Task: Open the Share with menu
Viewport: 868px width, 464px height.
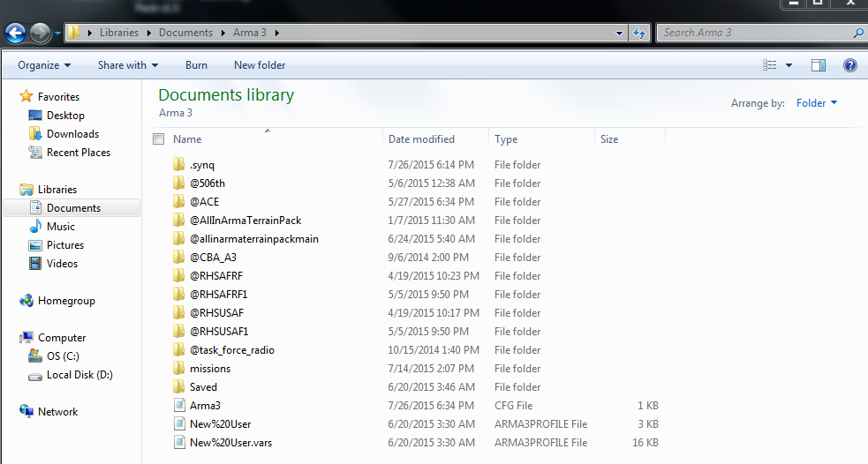Action: [128, 65]
